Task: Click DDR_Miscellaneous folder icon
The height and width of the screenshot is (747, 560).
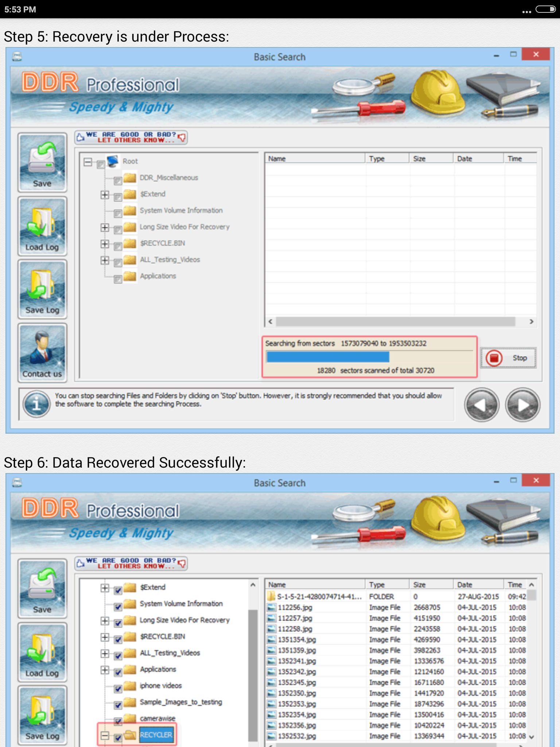Action: (130, 178)
